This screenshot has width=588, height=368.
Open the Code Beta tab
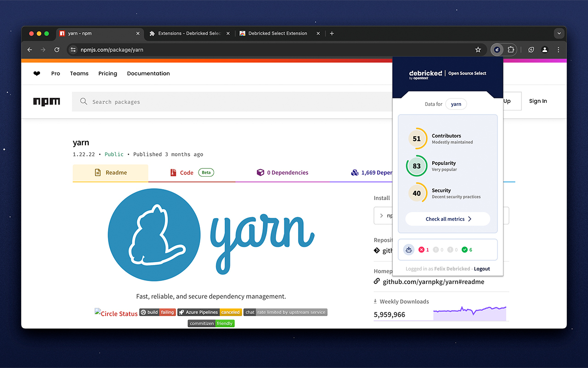[192, 173]
